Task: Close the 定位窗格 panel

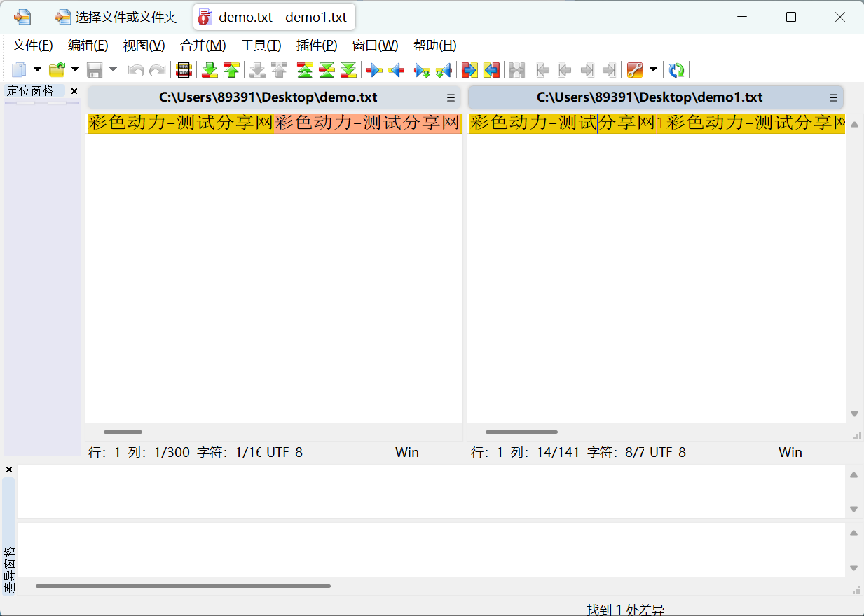Action: click(x=74, y=90)
